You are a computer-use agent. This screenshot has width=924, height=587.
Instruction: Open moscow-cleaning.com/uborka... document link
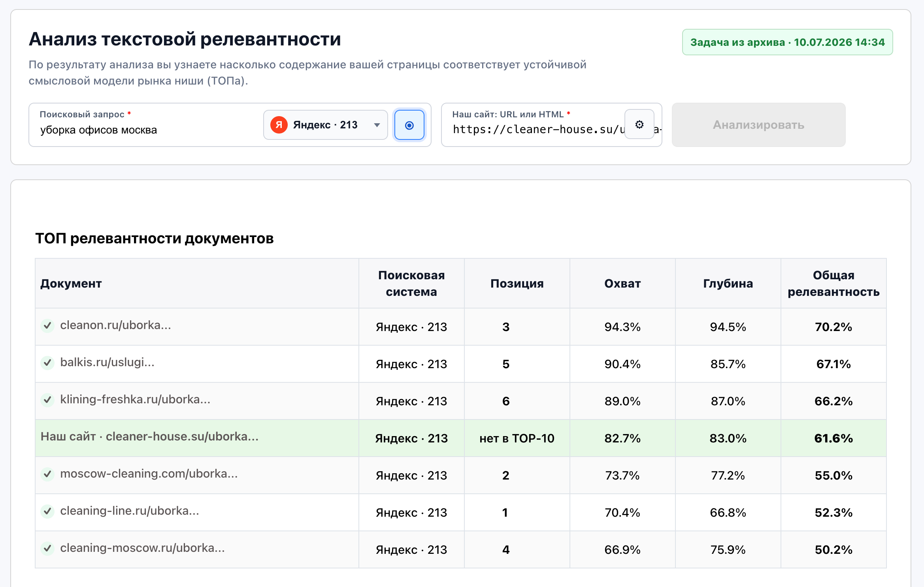[149, 474]
